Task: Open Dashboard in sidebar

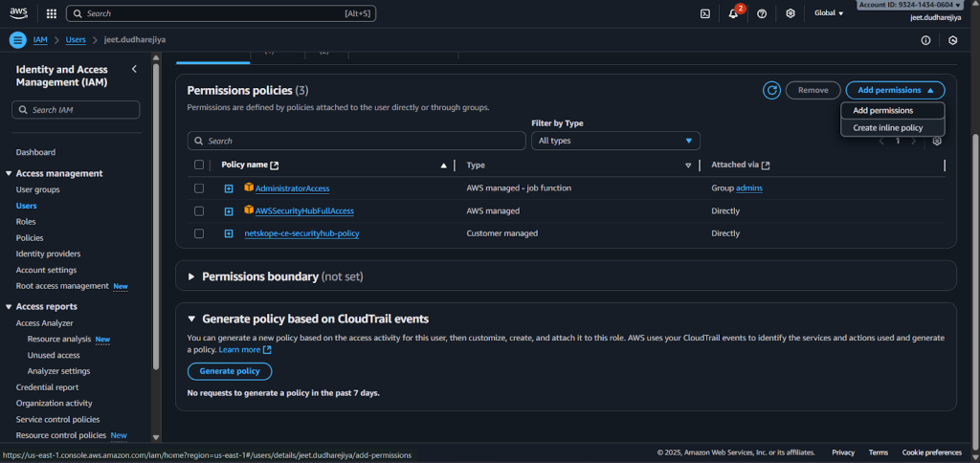Action: [x=35, y=152]
